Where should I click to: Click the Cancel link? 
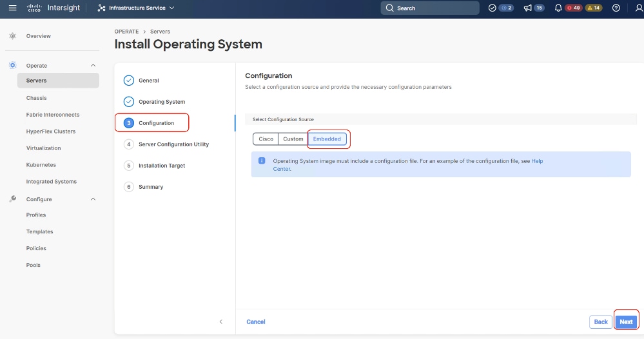[x=256, y=322]
